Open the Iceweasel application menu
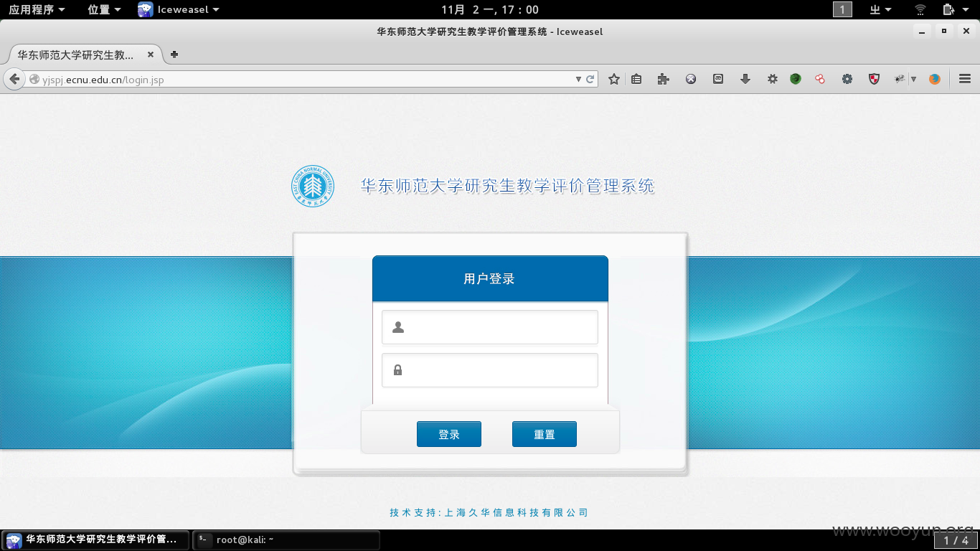 click(179, 9)
